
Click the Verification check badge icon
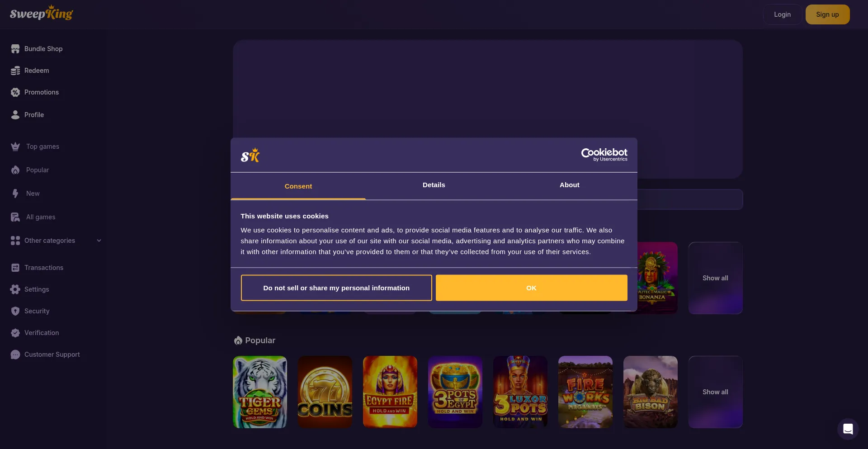[x=15, y=333]
